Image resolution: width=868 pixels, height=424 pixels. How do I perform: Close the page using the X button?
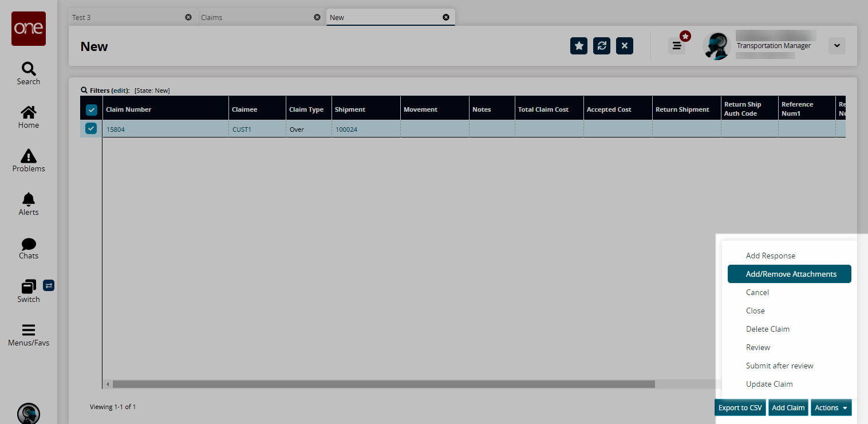625,46
